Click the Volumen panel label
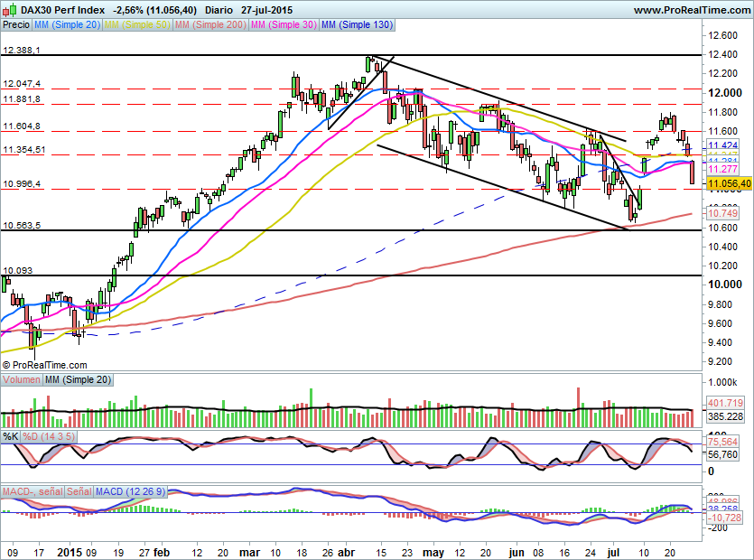 click(21, 379)
